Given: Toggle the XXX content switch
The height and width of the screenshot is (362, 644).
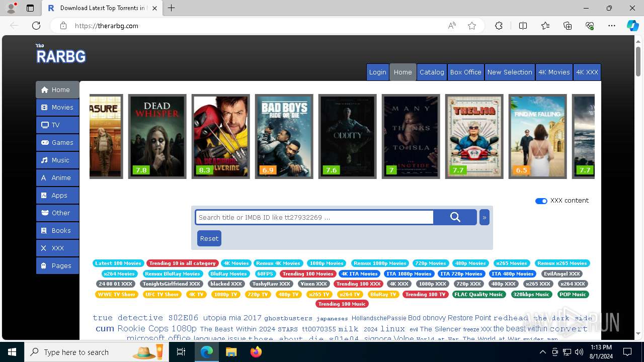Looking at the screenshot, I should tap(541, 201).
